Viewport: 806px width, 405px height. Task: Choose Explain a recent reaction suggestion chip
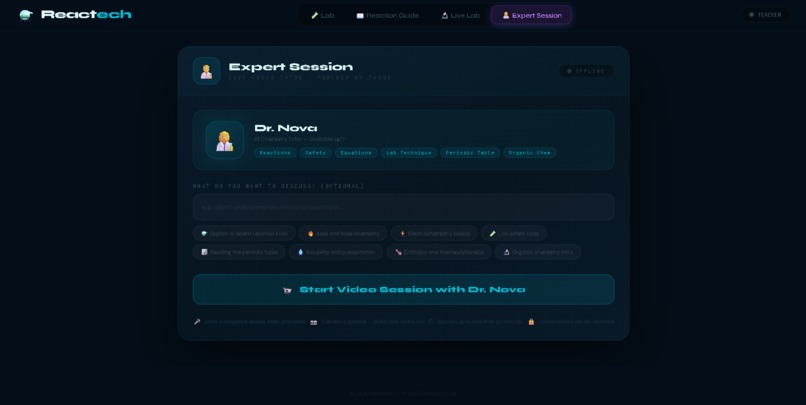click(244, 233)
